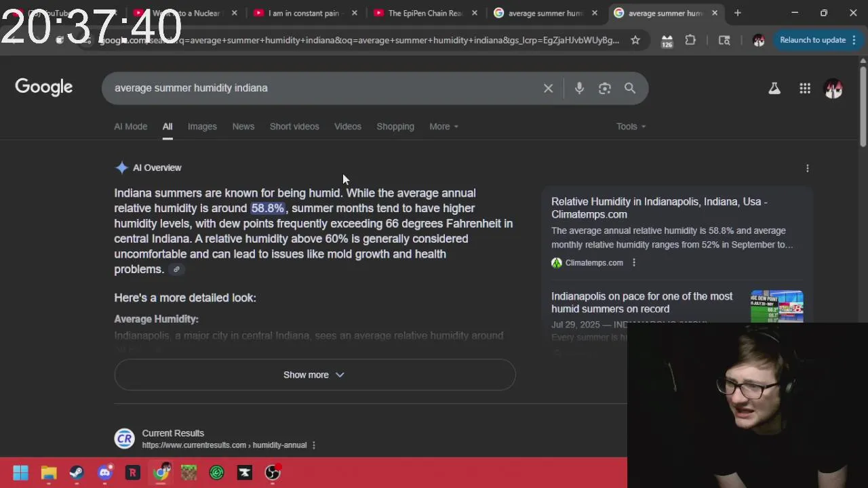
Task: Start voice search with the microphone icon
Action: tap(579, 88)
